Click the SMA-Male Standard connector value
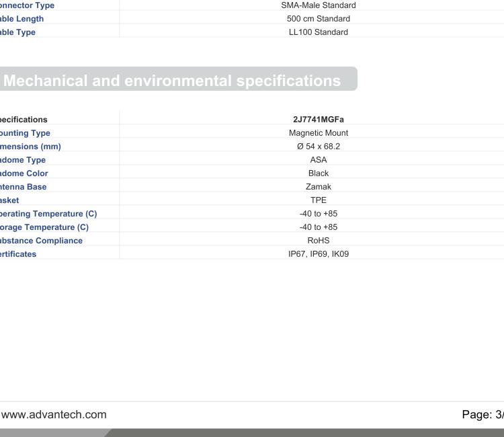The image size is (504, 437). 318,5
